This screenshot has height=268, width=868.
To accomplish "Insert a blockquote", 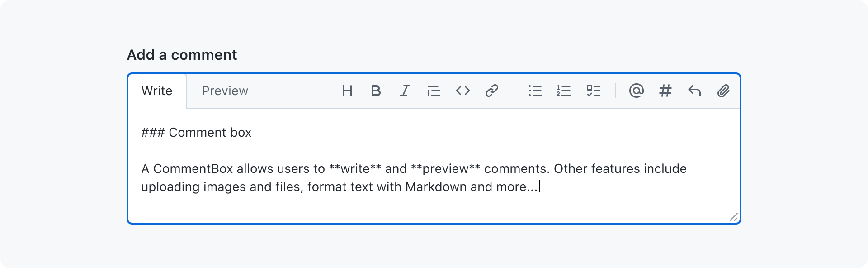I will 434,91.
